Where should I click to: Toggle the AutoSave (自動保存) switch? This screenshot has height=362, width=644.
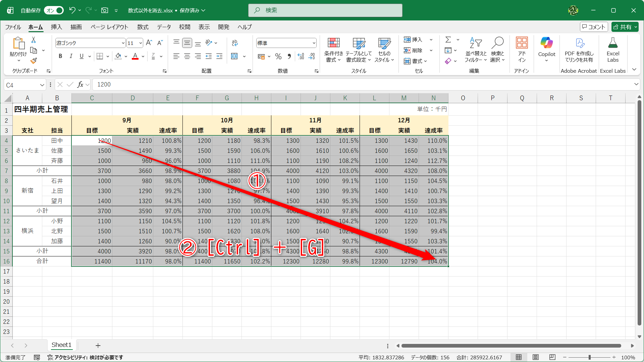pyautogui.click(x=54, y=10)
